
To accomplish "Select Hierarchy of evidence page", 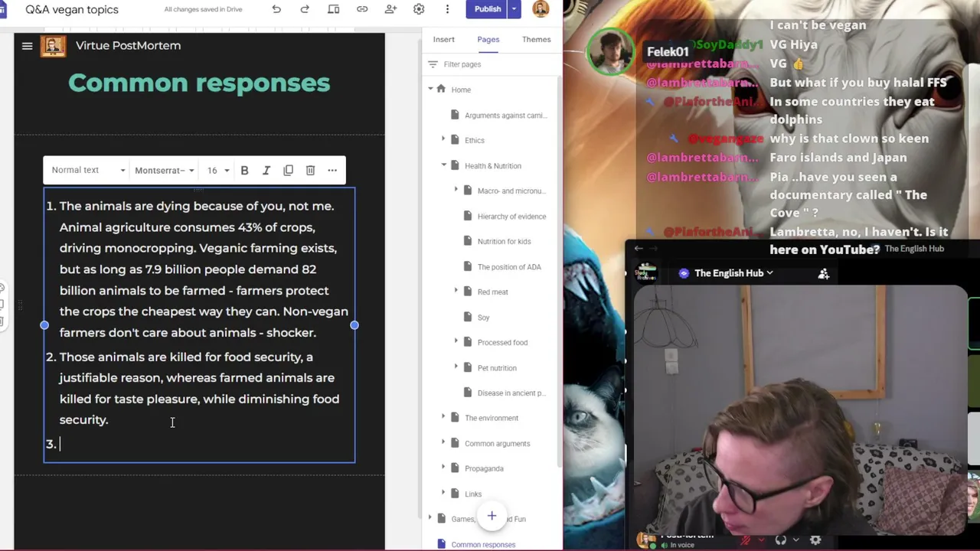I will pos(511,216).
